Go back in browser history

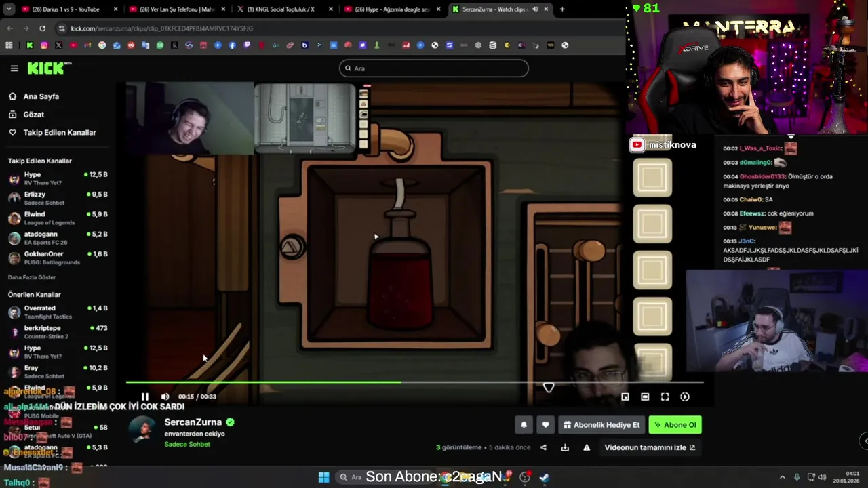coord(9,28)
